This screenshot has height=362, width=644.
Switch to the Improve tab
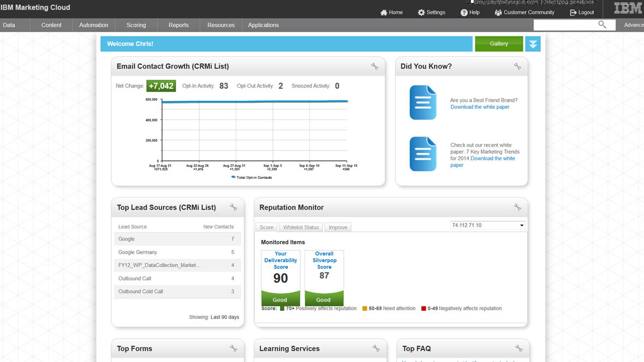point(338,227)
